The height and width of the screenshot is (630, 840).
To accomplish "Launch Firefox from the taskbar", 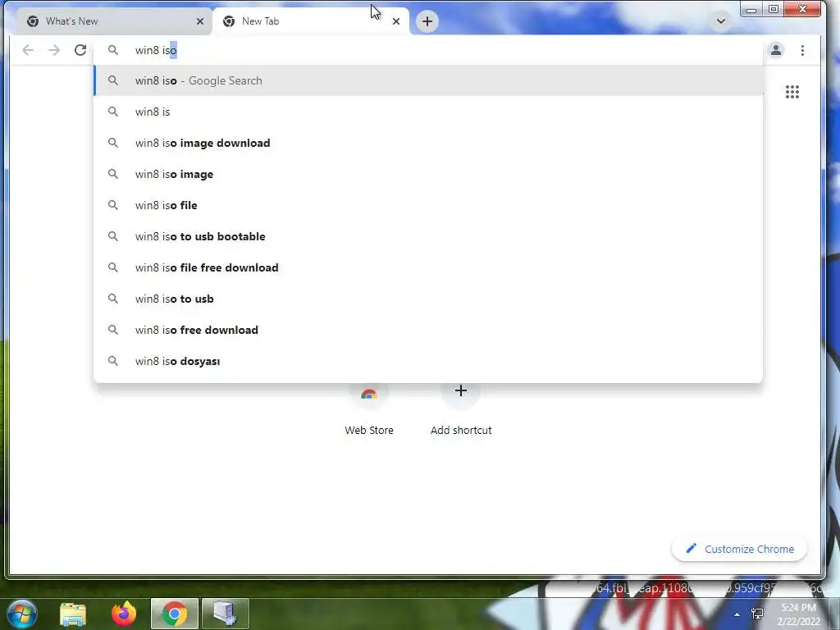I will pos(124,614).
